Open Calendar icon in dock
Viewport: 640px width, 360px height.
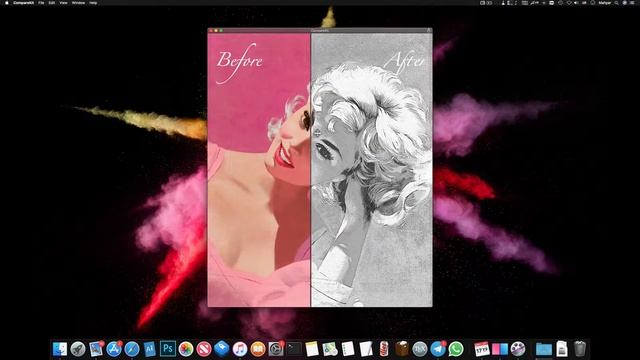tap(482, 349)
